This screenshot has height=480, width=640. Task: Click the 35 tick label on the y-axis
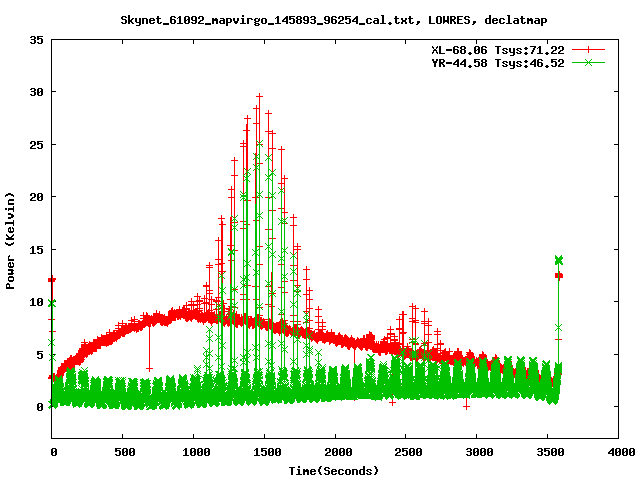[x=36, y=40]
